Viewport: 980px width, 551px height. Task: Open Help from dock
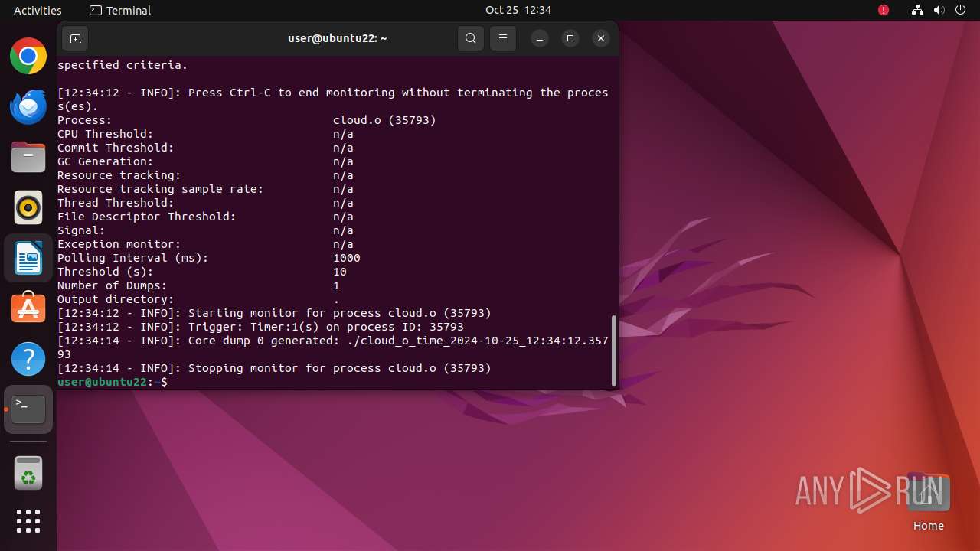pos(28,359)
